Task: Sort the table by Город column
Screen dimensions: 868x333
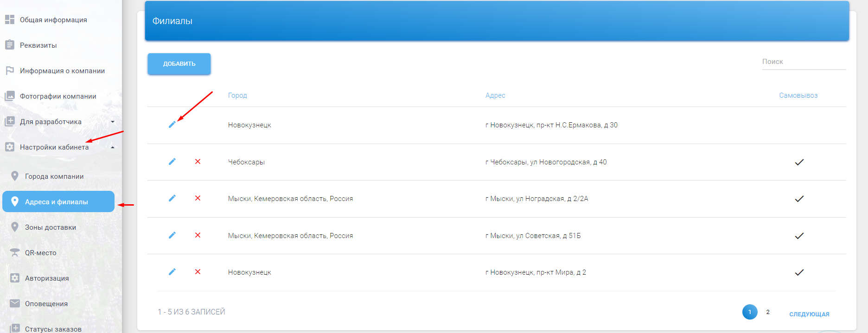Action: click(x=237, y=95)
